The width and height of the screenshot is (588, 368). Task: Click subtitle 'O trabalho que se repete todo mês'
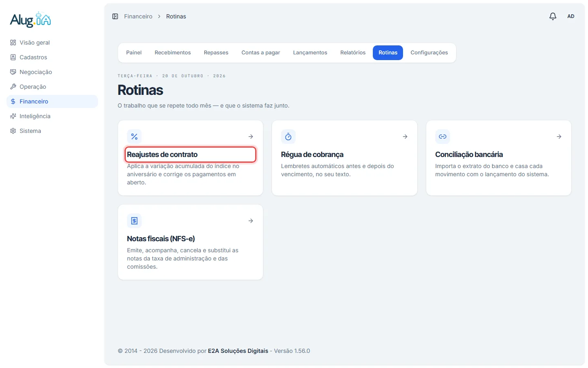click(203, 105)
